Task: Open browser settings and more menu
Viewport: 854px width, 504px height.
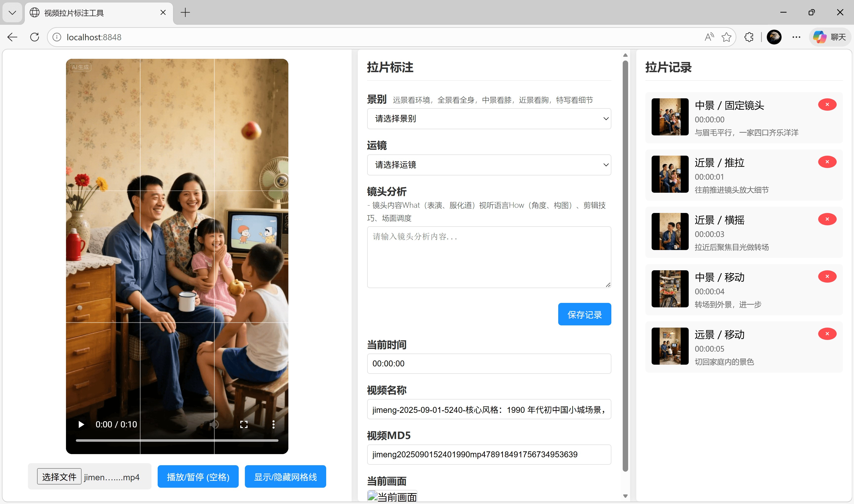Action: [x=796, y=37]
